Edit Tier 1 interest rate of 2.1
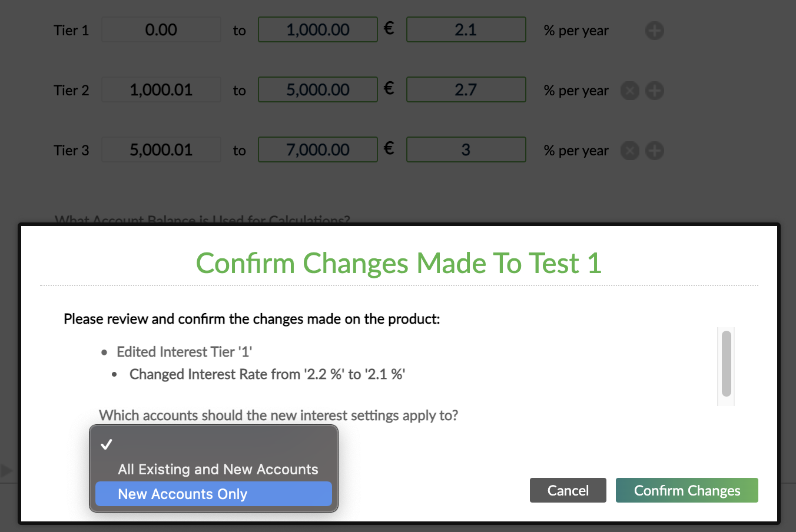The height and width of the screenshot is (532, 796). tap(466, 29)
